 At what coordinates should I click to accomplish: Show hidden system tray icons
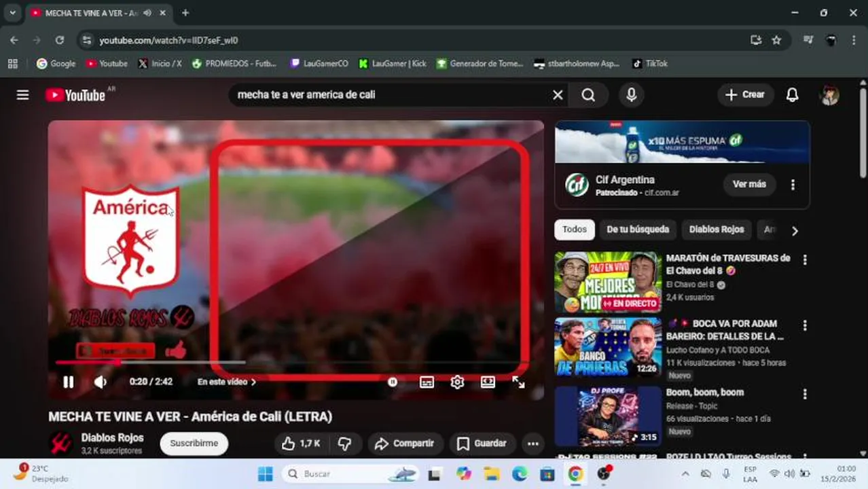pos(685,474)
